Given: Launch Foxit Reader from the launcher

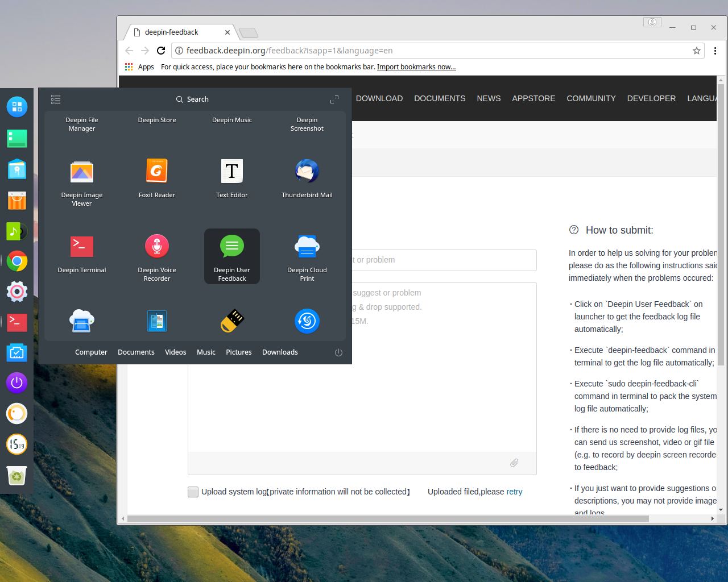Looking at the screenshot, I should (157, 179).
